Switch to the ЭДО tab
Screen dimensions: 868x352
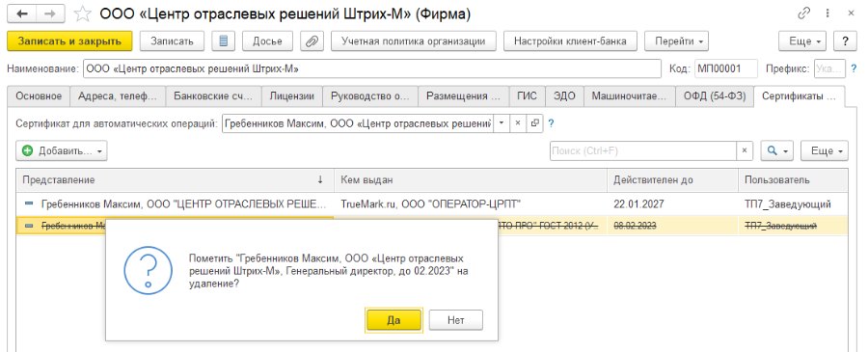[564, 95]
